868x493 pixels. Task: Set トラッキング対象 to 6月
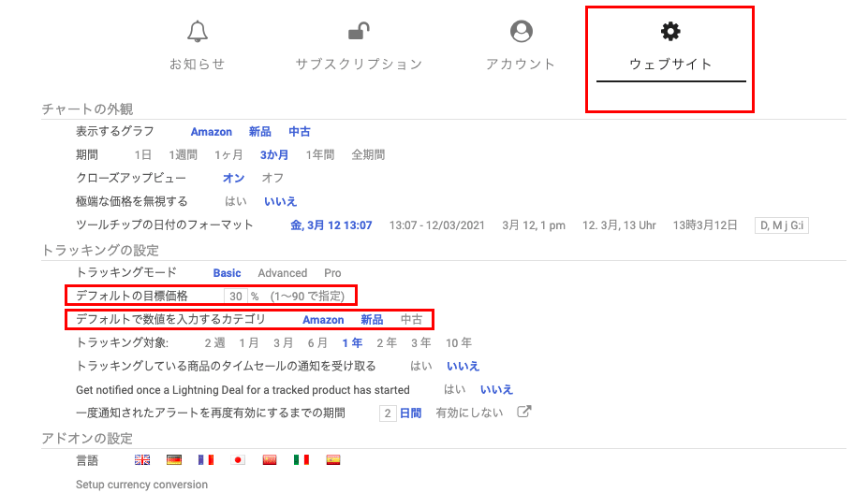[317, 343]
